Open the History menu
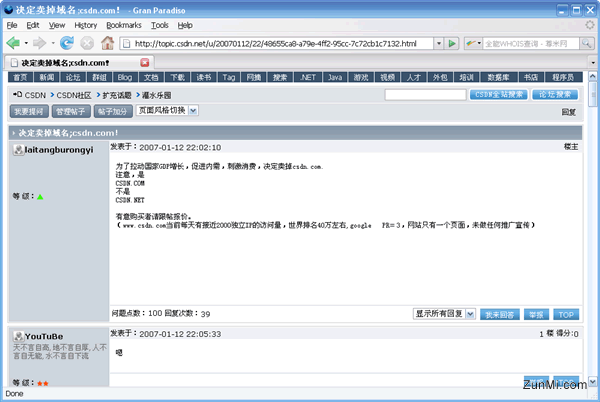The height and width of the screenshot is (402, 600). coord(86,25)
